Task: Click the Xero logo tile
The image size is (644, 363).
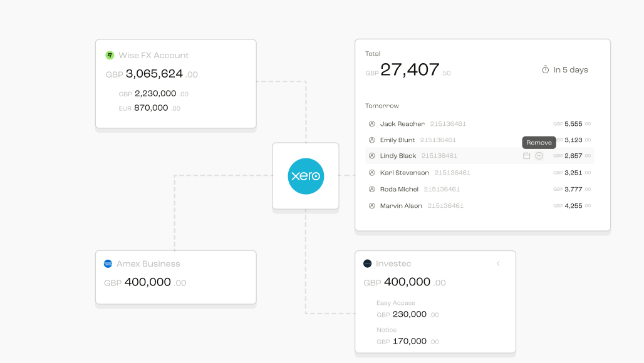Action: point(306,176)
